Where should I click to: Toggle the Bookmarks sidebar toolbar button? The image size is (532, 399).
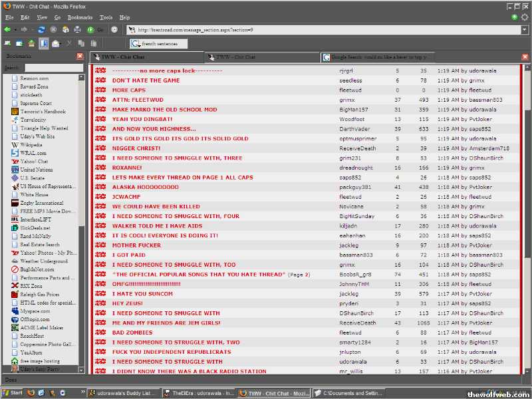point(43,44)
